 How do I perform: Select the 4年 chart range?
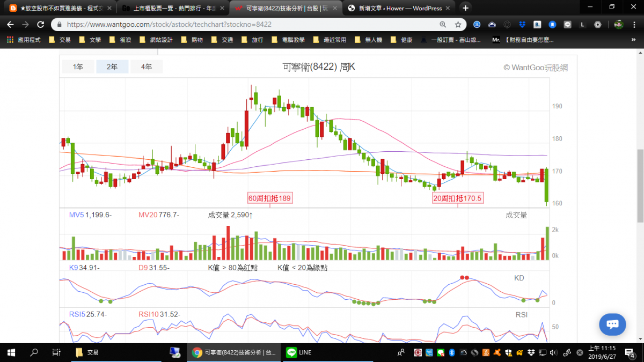(x=147, y=67)
